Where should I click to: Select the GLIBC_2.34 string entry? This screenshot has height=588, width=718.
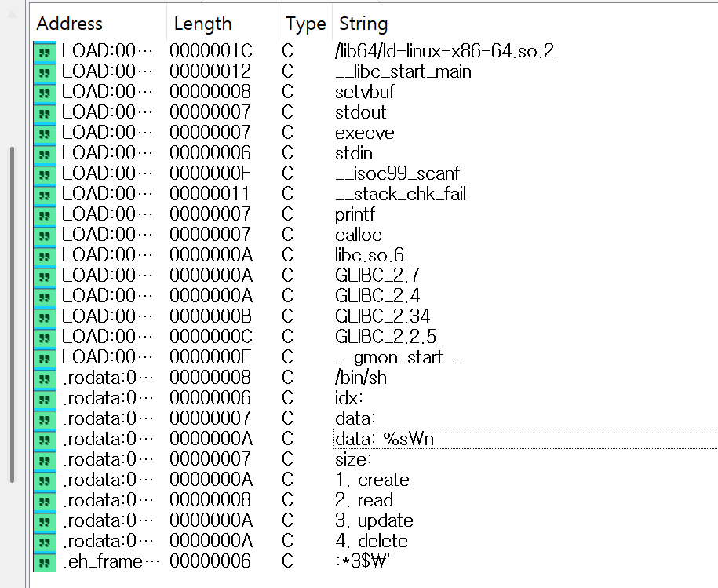coord(382,316)
